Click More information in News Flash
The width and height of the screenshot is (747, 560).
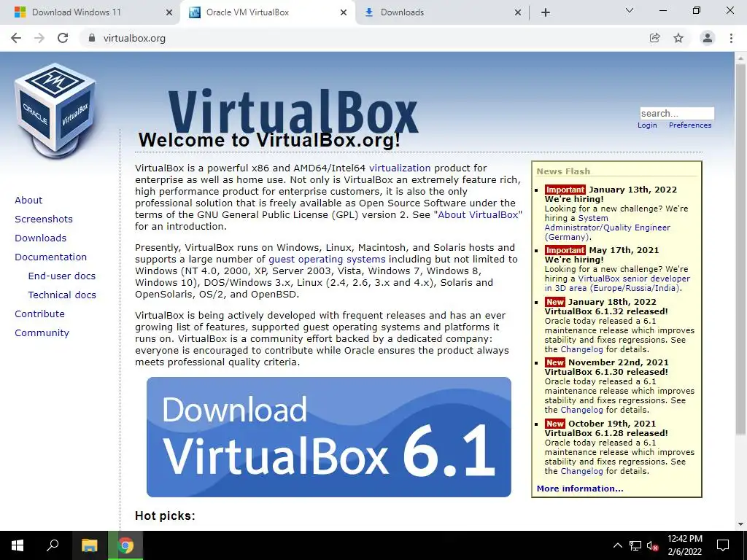(580, 489)
